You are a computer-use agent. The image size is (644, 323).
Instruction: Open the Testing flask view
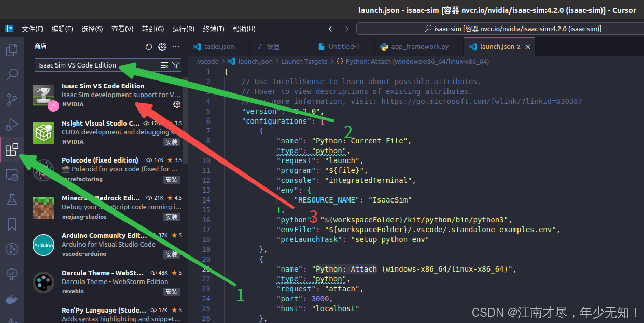[x=11, y=199]
